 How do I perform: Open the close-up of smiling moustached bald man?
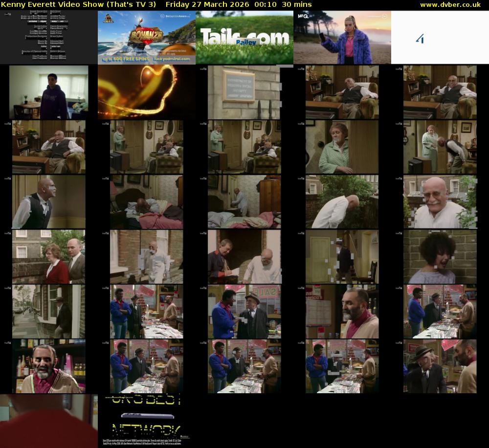440,202
